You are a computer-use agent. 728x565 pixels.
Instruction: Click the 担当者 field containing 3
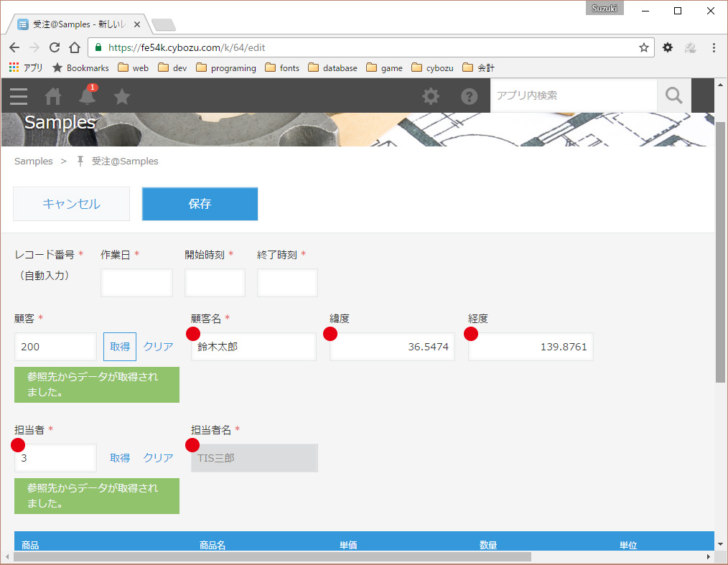pyautogui.click(x=56, y=458)
